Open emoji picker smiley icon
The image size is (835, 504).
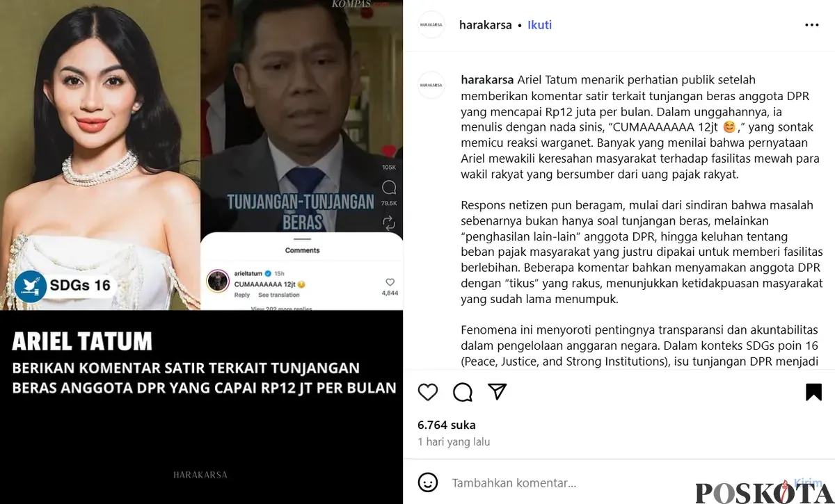(428, 482)
